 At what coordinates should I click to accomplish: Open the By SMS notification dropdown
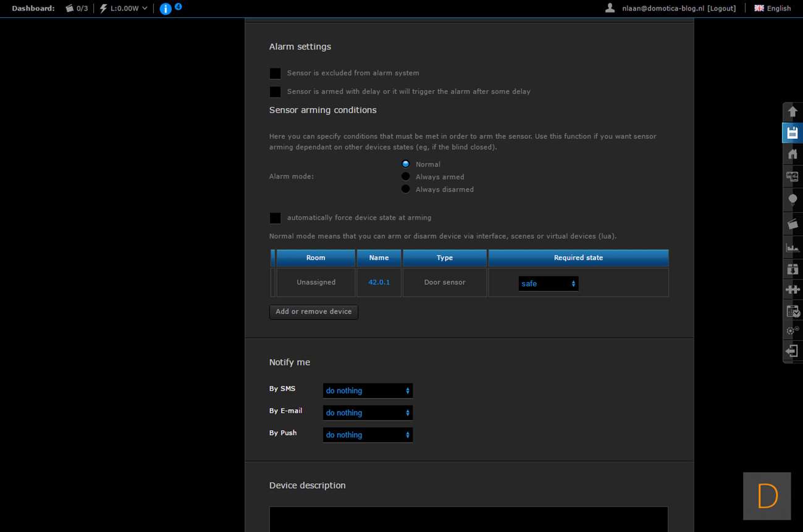[368, 391]
